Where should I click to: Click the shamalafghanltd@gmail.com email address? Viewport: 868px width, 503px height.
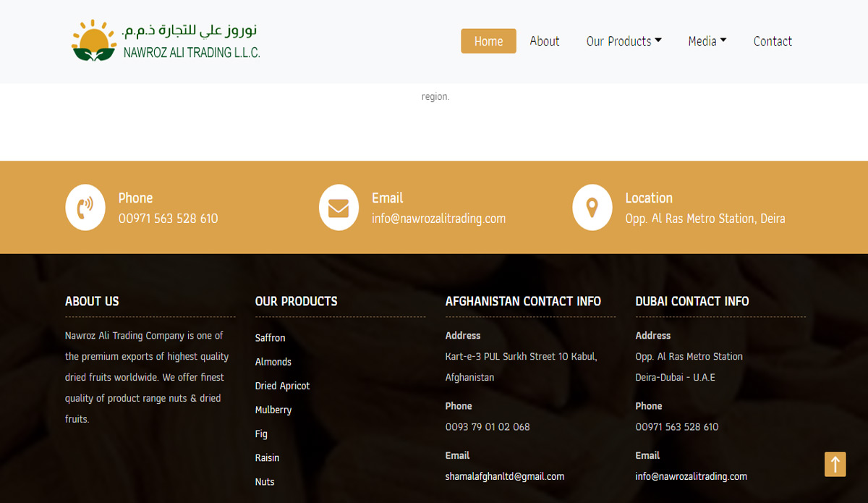click(x=504, y=476)
